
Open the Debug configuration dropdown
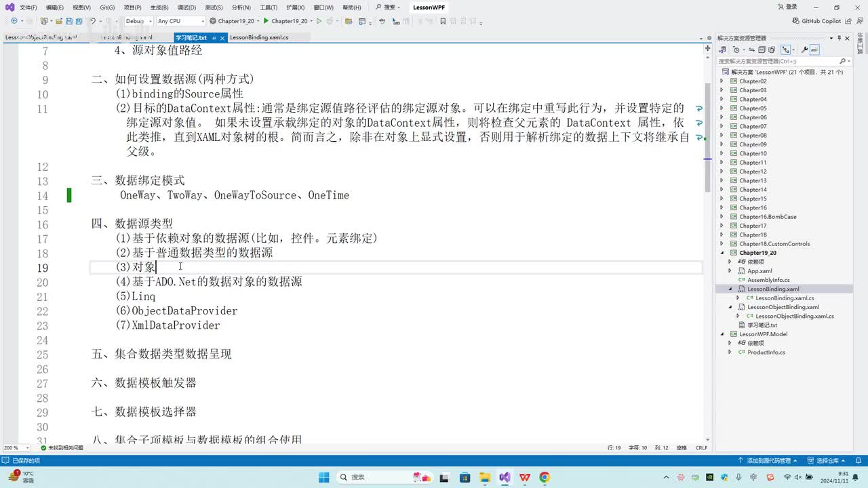click(x=138, y=21)
